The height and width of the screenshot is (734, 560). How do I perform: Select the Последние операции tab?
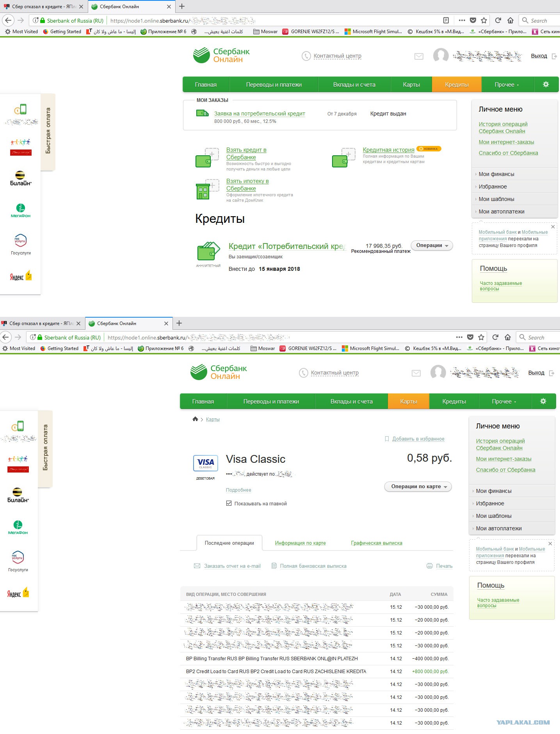pyautogui.click(x=229, y=543)
